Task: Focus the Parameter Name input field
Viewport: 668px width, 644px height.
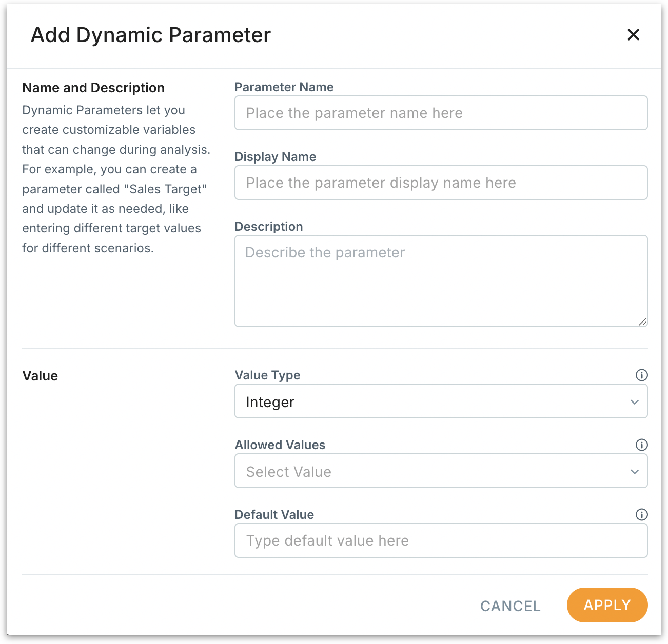Action: [441, 113]
